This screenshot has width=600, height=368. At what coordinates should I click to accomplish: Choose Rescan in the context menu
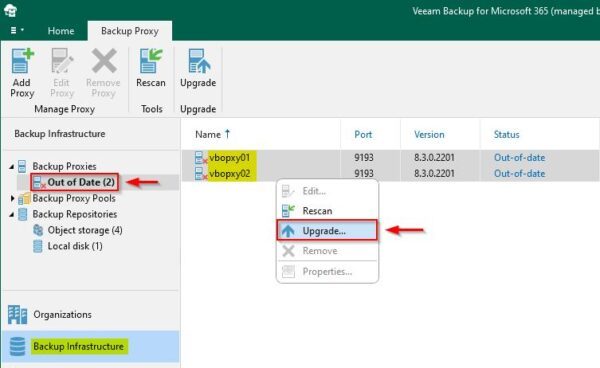pos(327,211)
